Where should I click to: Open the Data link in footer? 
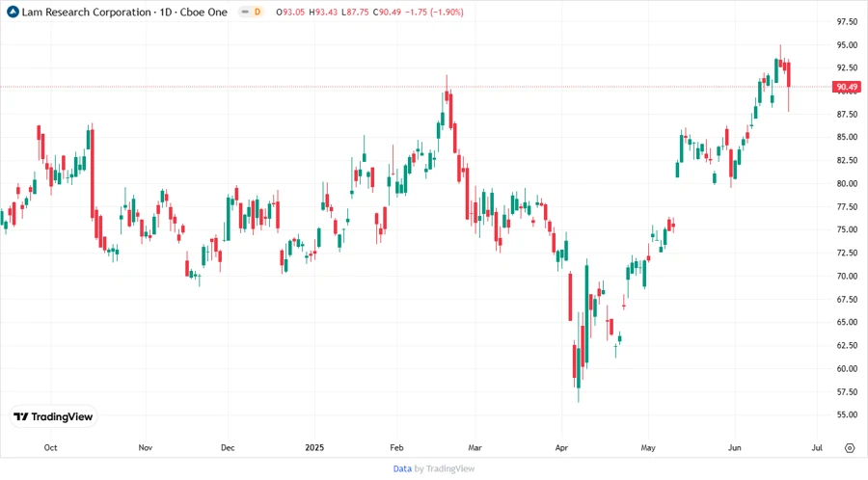(x=402, y=468)
